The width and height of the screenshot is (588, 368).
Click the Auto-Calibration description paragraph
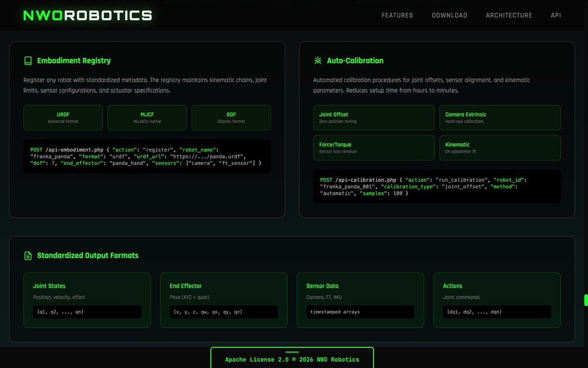tap(422, 85)
